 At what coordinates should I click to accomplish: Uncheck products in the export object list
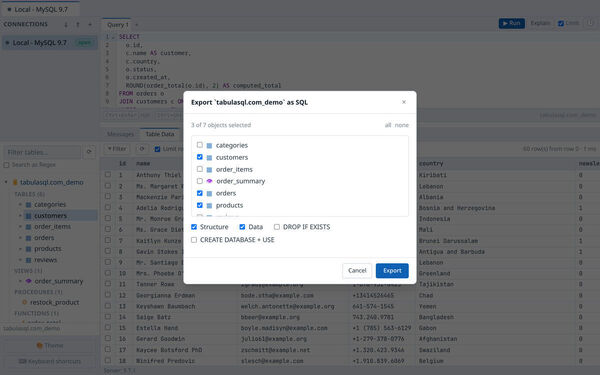click(x=199, y=205)
